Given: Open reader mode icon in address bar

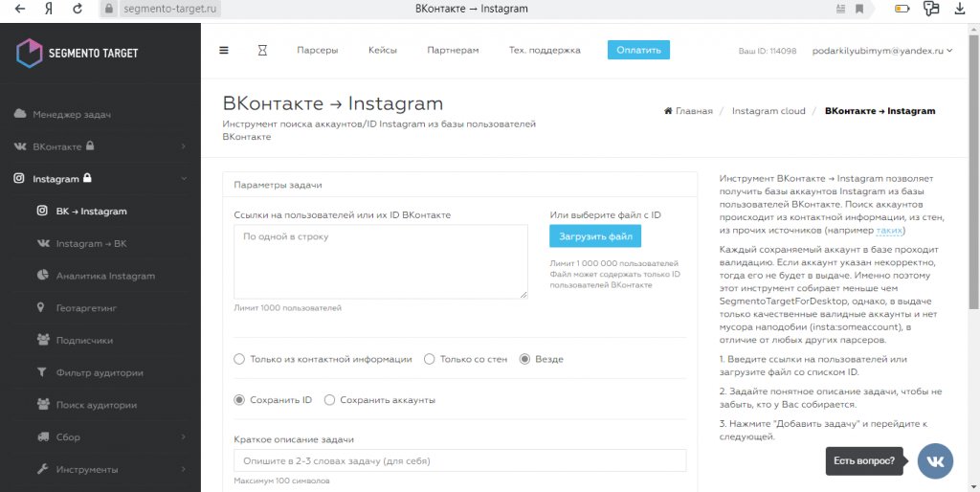Looking at the screenshot, I should [840, 9].
